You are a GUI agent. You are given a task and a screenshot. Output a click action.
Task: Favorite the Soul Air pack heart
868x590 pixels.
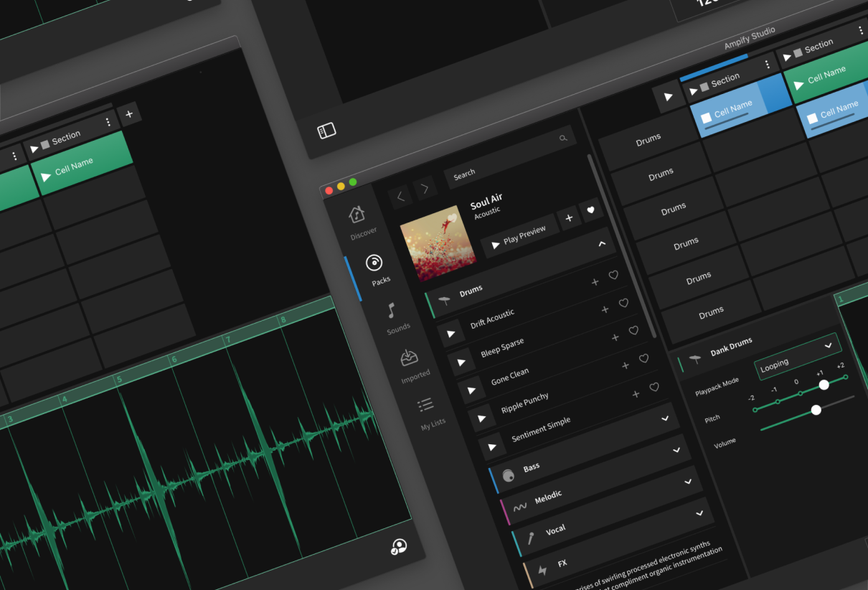[x=591, y=210]
